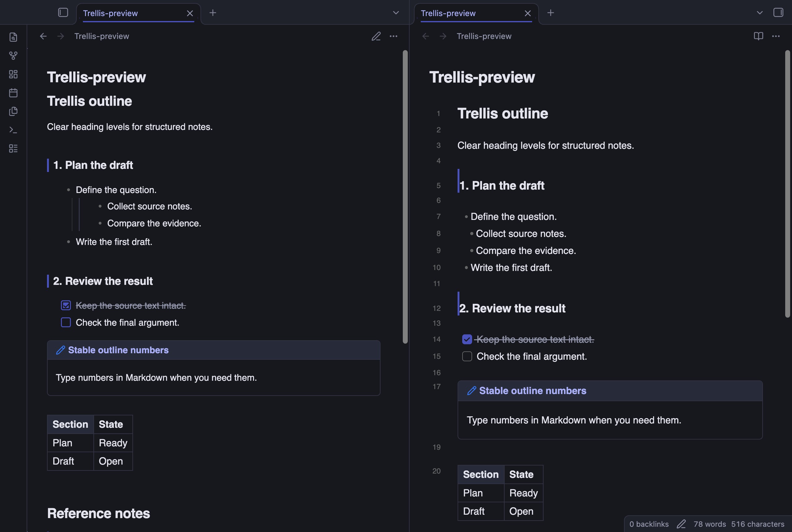The image size is (792, 532).
Task: Open canvas grid icon in ribbon
Action: [x=13, y=74]
